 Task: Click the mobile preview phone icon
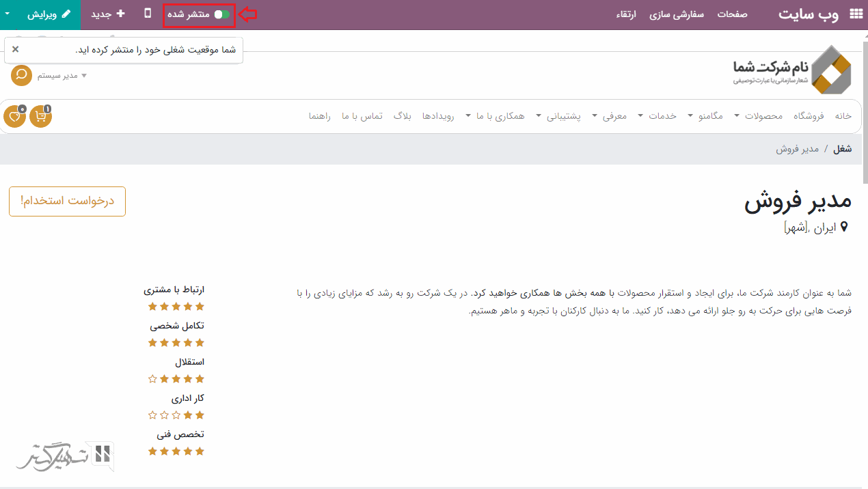coord(148,14)
